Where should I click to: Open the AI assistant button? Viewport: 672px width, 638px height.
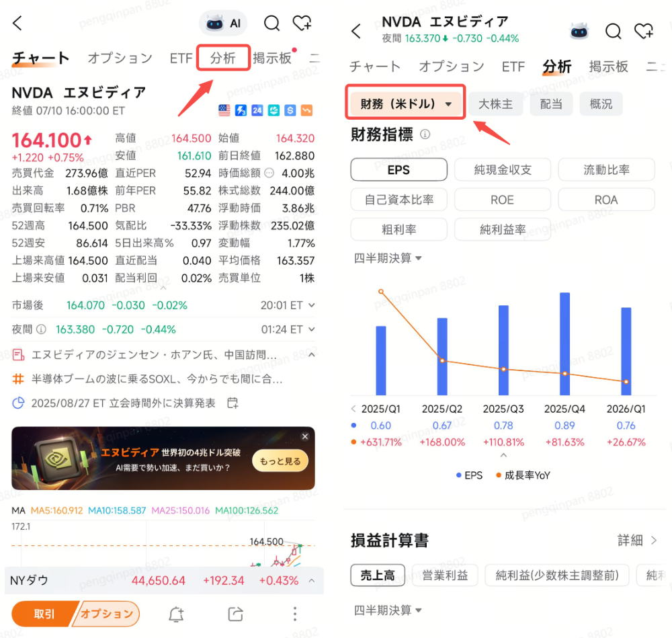pyautogui.click(x=223, y=23)
